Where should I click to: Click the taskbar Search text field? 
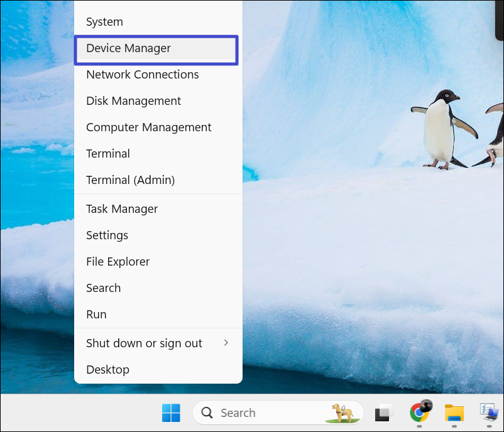tap(264, 413)
